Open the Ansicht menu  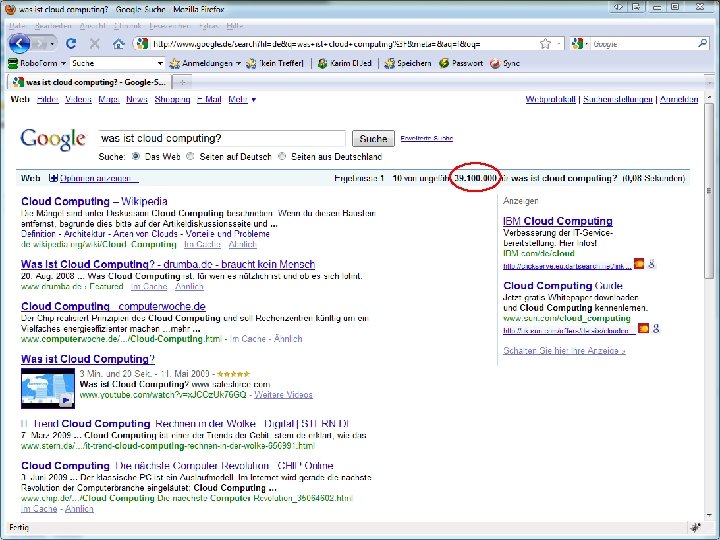coord(93,26)
